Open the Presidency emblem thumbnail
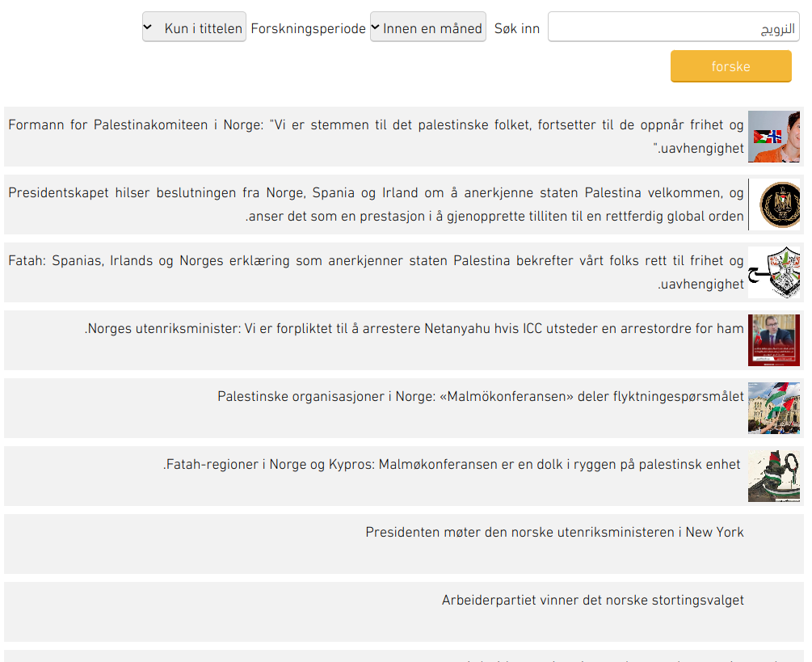The image size is (812, 662). tap(773, 205)
